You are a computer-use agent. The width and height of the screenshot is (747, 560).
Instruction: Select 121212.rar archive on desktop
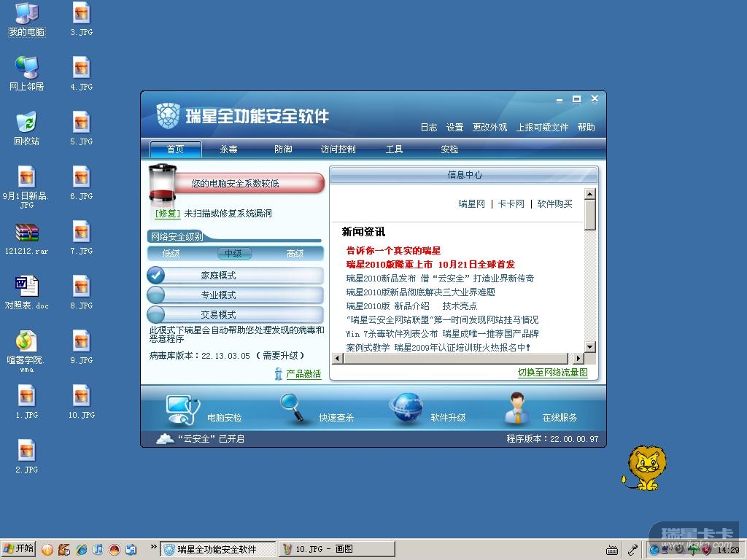tap(27, 239)
